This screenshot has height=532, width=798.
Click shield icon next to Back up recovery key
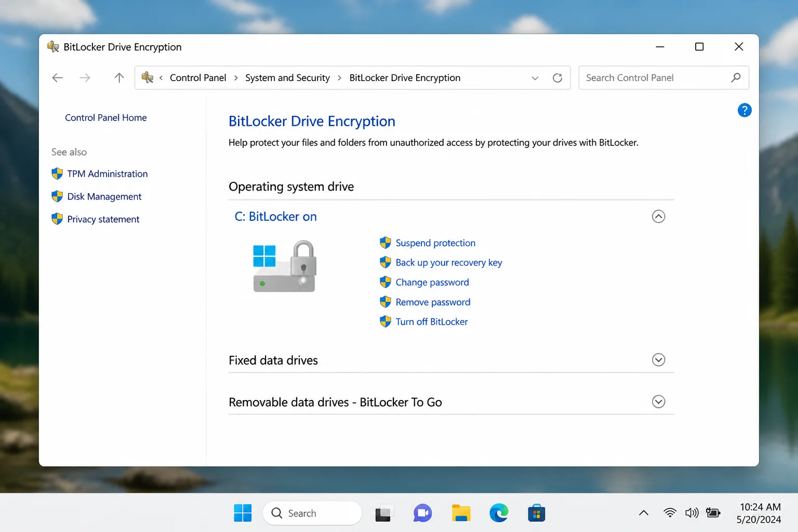385,262
